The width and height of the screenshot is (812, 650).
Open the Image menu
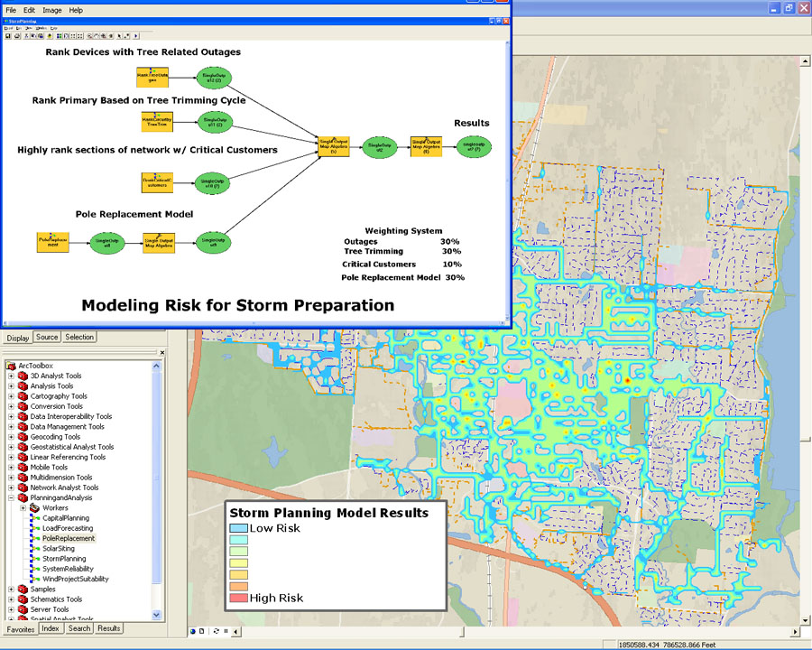pyautogui.click(x=51, y=10)
